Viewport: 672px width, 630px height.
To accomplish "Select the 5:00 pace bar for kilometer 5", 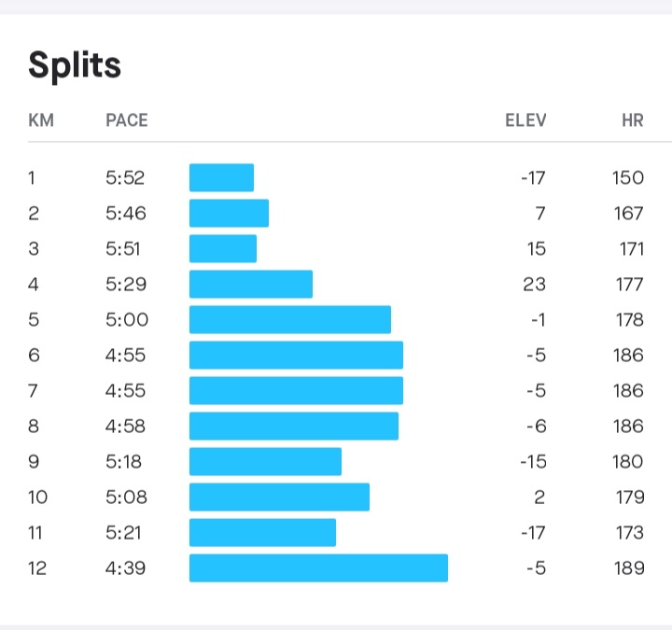I will [x=290, y=320].
